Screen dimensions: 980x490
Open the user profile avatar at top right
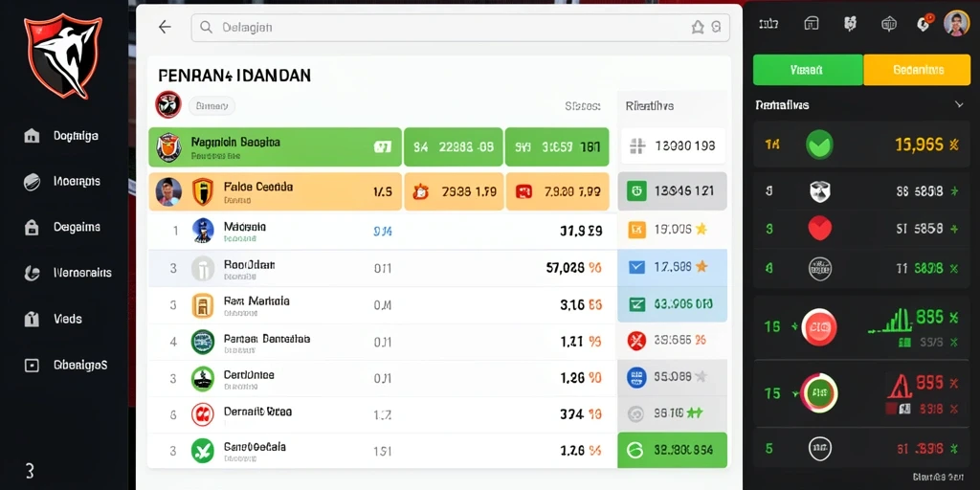(x=956, y=24)
